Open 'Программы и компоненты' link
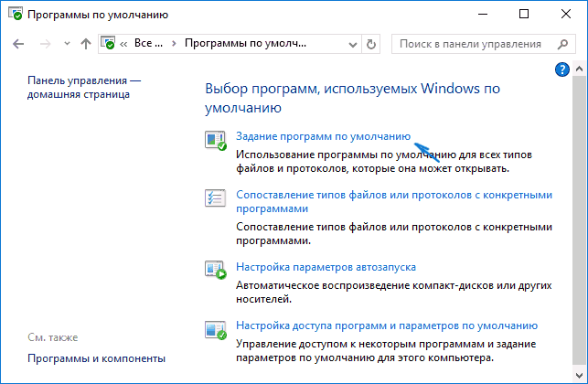 click(x=96, y=358)
